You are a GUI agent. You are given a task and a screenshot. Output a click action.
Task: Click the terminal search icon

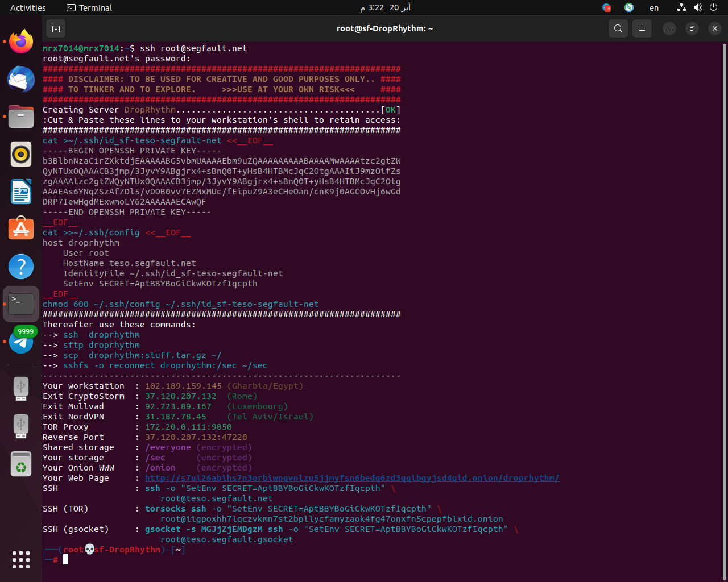(x=618, y=28)
